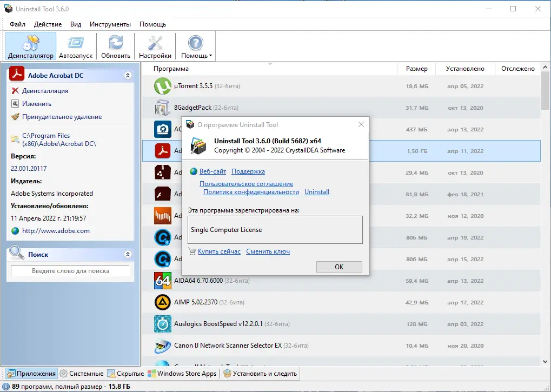Open the Пользовательское соглашение link
The image size is (551, 392).
click(x=246, y=184)
